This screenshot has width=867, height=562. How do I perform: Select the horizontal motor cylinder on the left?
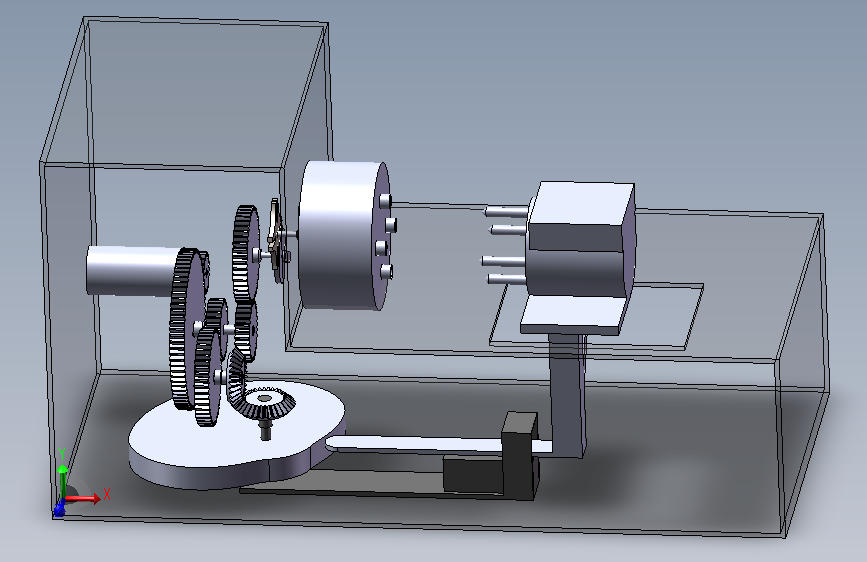[x=132, y=270]
